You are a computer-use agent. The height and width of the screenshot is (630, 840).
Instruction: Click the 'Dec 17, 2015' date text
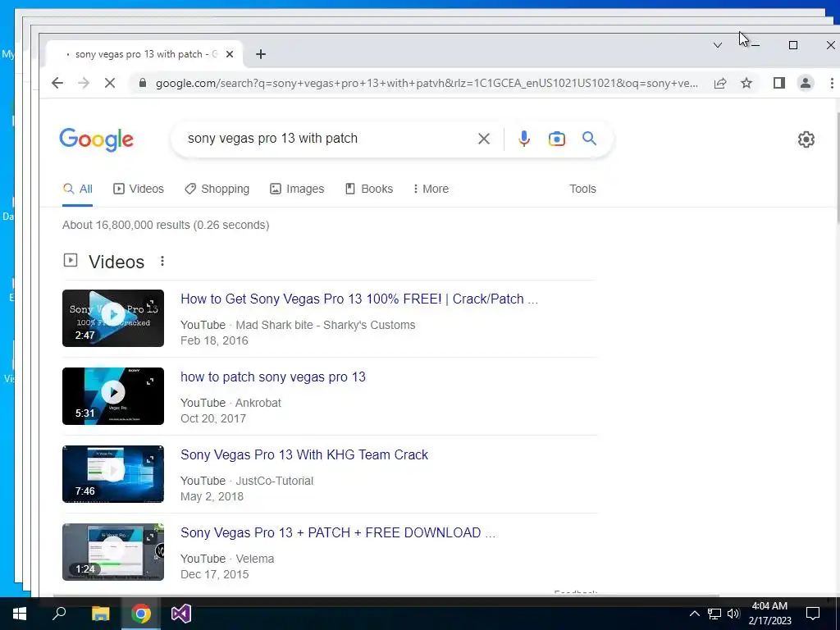point(214,574)
